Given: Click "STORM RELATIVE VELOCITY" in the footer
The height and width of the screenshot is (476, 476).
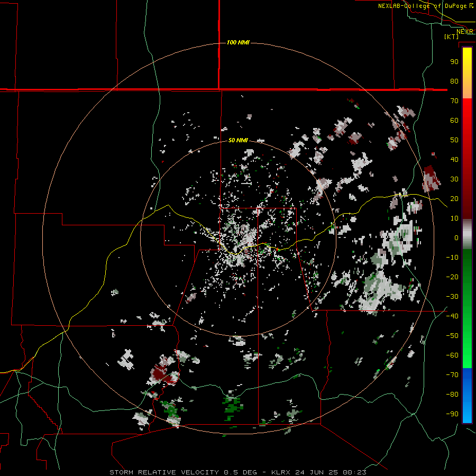Looking at the screenshot, I should [x=164, y=472].
